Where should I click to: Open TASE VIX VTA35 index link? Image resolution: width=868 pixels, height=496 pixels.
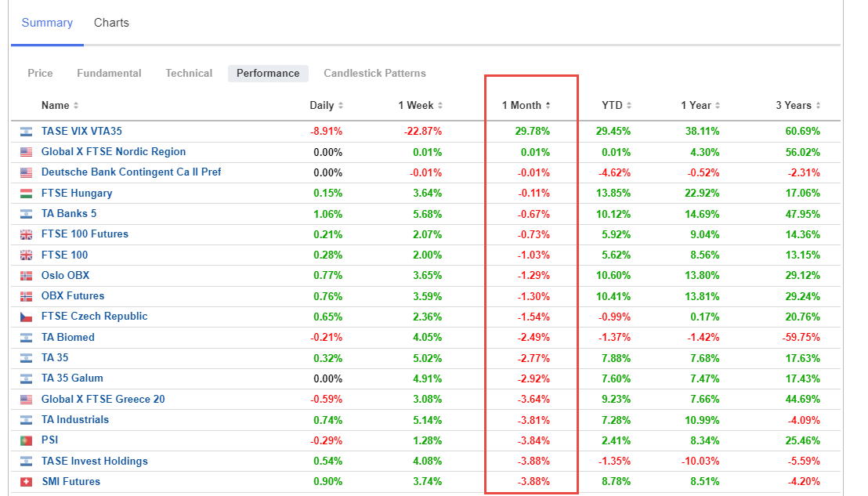[x=81, y=131]
